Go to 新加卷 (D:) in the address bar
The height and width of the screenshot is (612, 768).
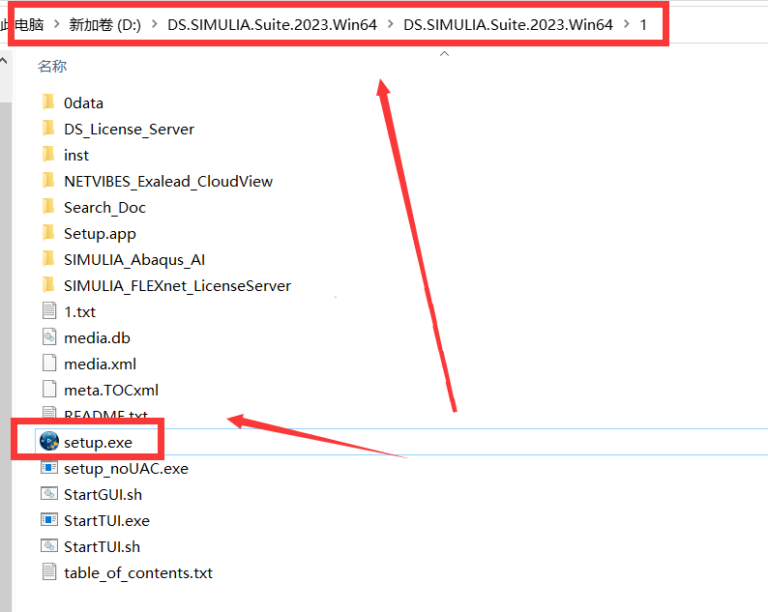105,24
